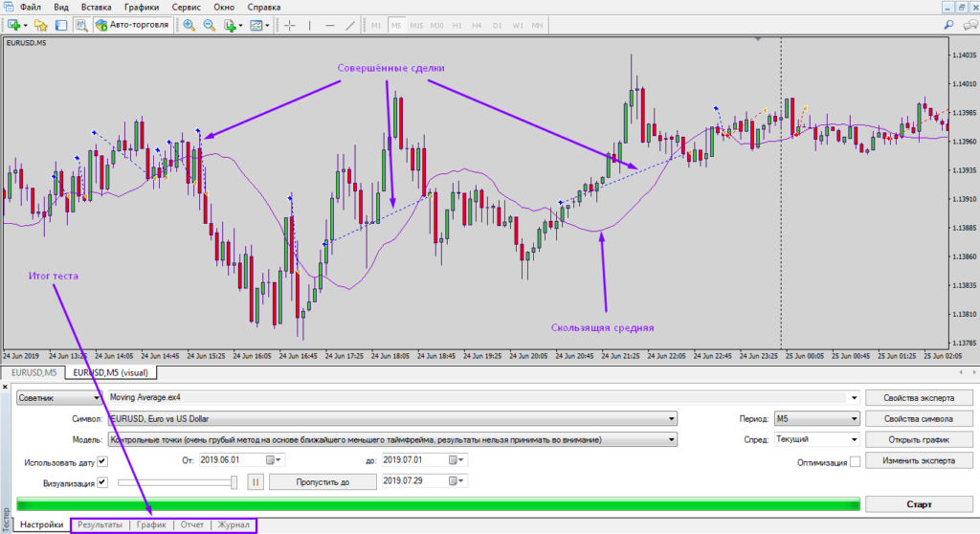Open the Окно menu
The height and width of the screenshot is (534, 980).
224,8
